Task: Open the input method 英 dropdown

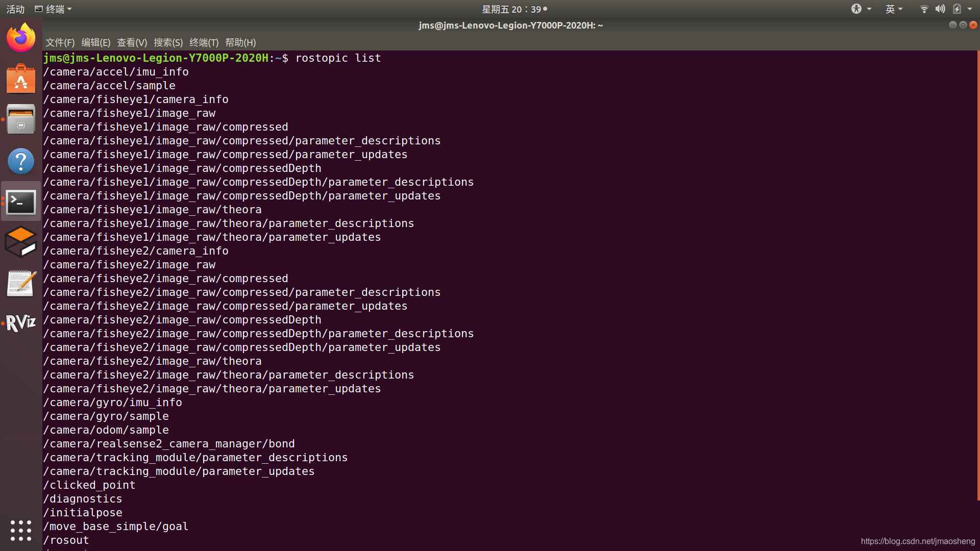Action: pos(894,9)
